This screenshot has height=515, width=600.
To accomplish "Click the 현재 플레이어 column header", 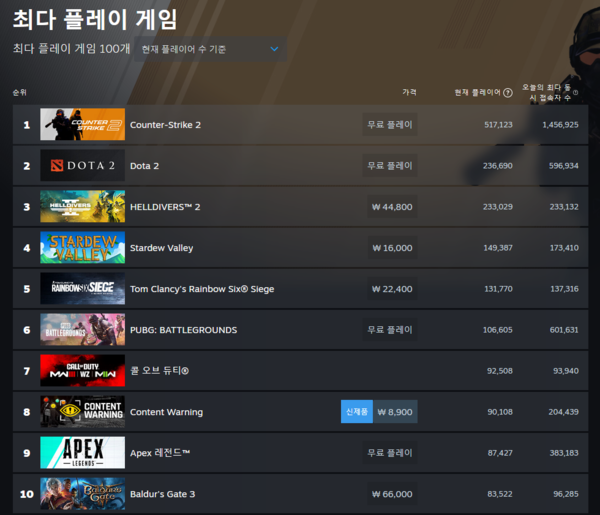I will tap(478, 92).
